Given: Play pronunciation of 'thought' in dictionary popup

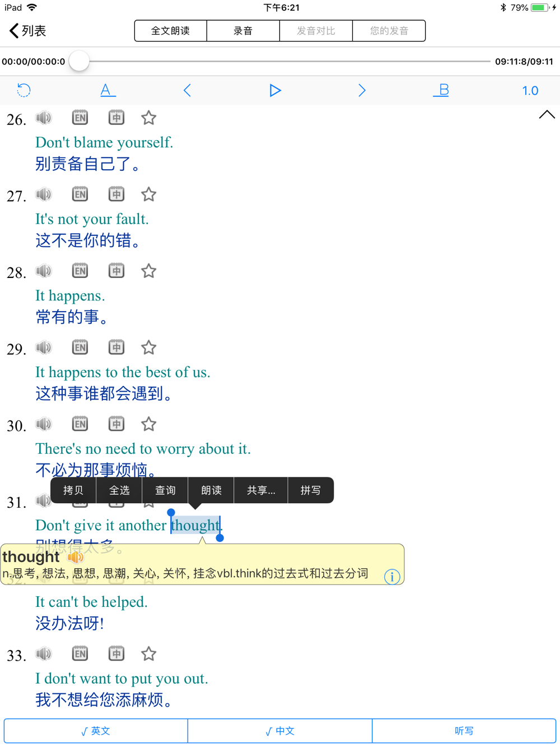Looking at the screenshot, I should (x=75, y=557).
